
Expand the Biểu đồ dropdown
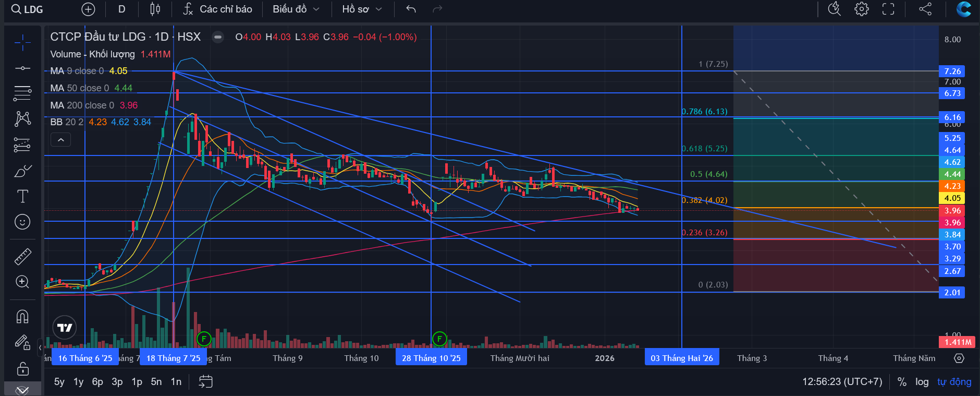pyautogui.click(x=296, y=9)
